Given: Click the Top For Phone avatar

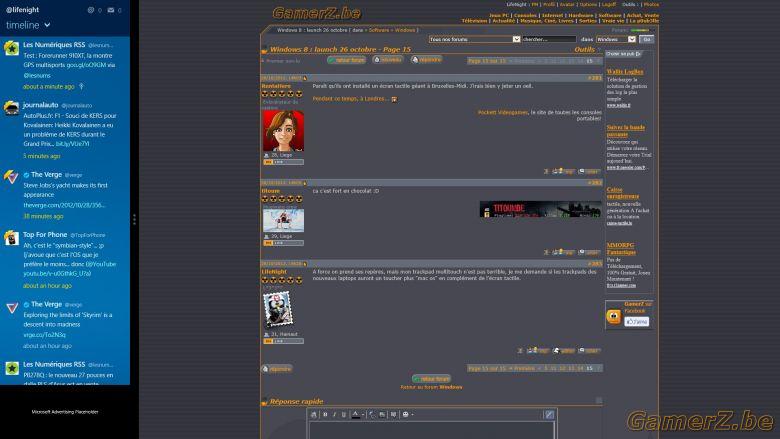Looking at the screenshot, I should tap(11, 238).
